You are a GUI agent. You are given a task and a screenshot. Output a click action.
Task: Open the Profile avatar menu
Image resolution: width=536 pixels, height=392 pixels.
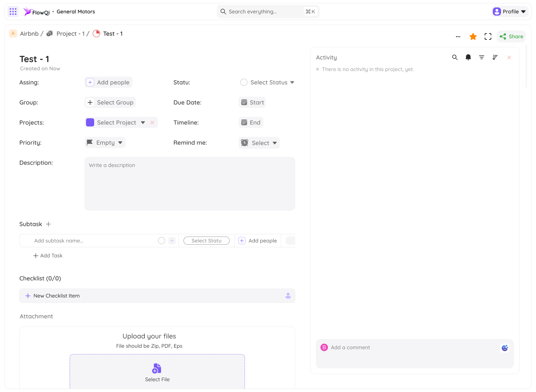[x=510, y=12]
